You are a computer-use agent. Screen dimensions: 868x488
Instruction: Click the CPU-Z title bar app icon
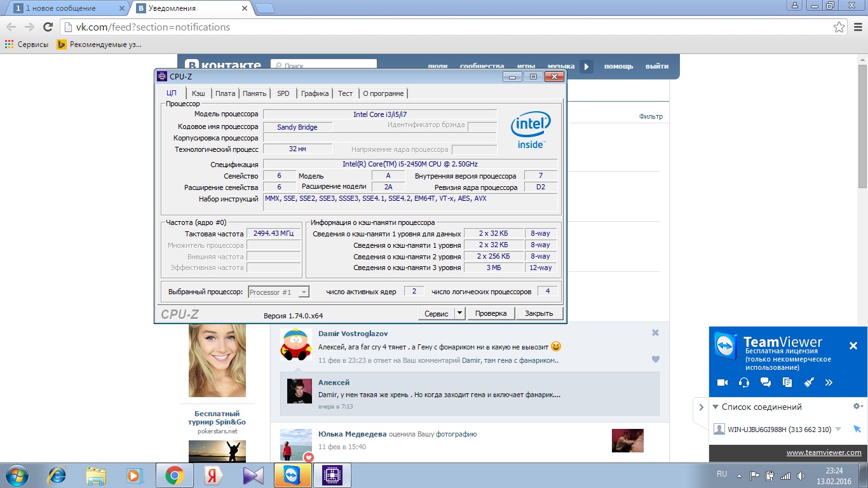click(162, 77)
